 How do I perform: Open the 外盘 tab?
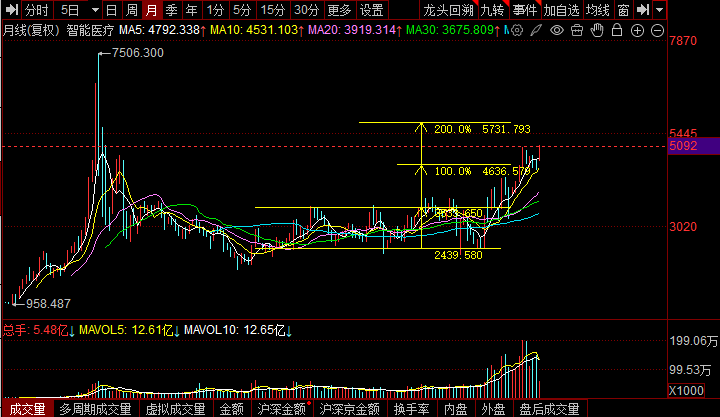pos(494,409)
